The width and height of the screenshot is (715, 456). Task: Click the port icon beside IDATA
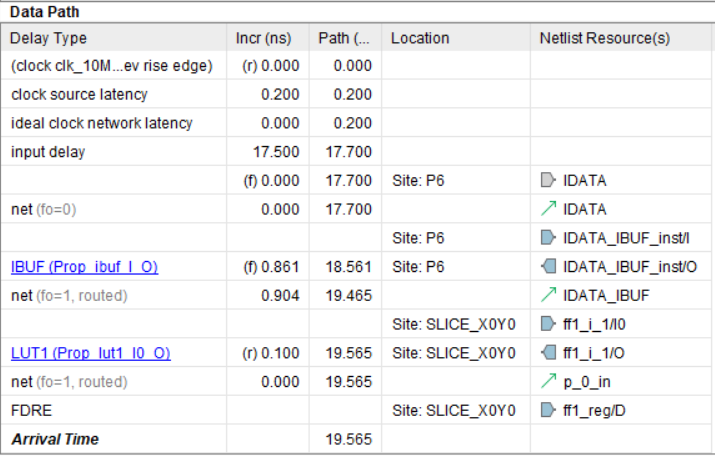[x=547, y=180]
